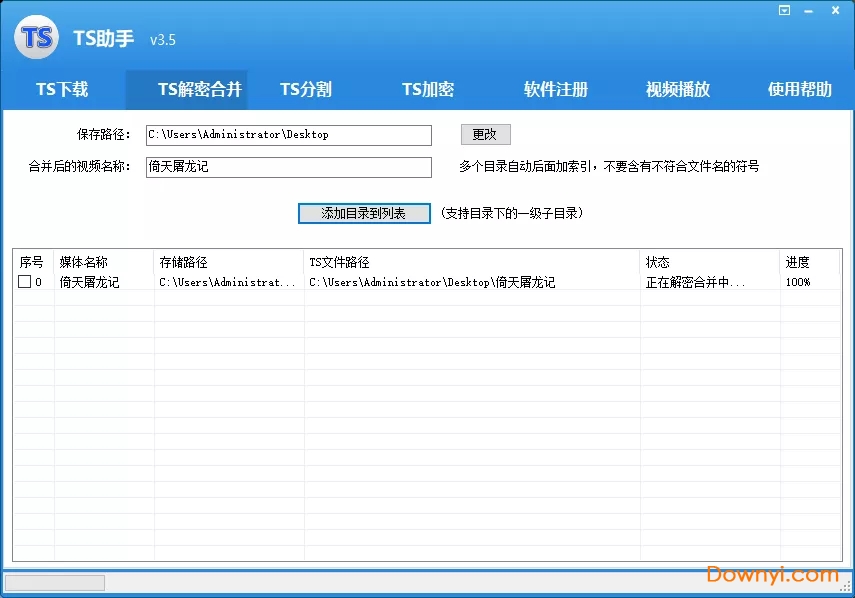This screenshot has height=598, width=855.
Task: Click the 合并后的视频名称 input box
Action: click(288, 167)
